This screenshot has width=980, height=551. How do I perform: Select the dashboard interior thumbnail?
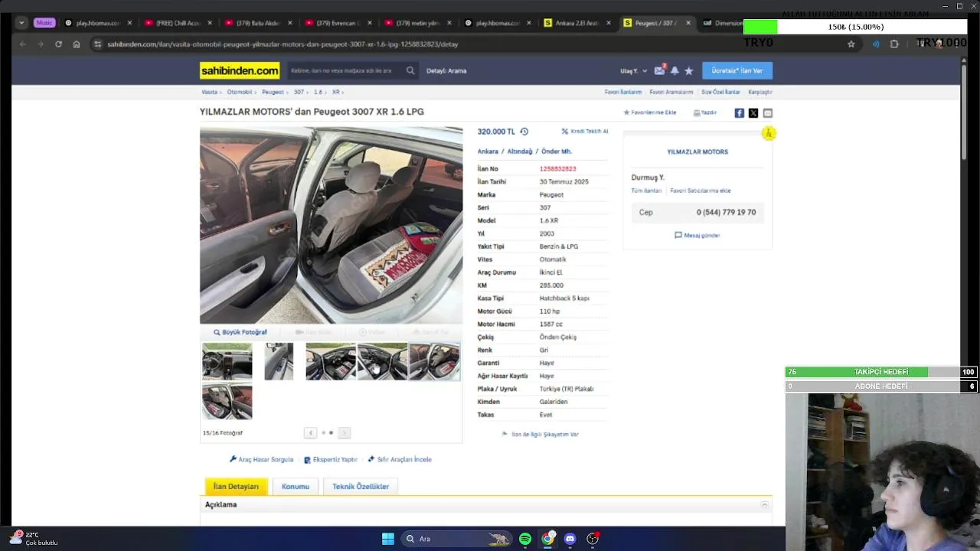point(227,361)
